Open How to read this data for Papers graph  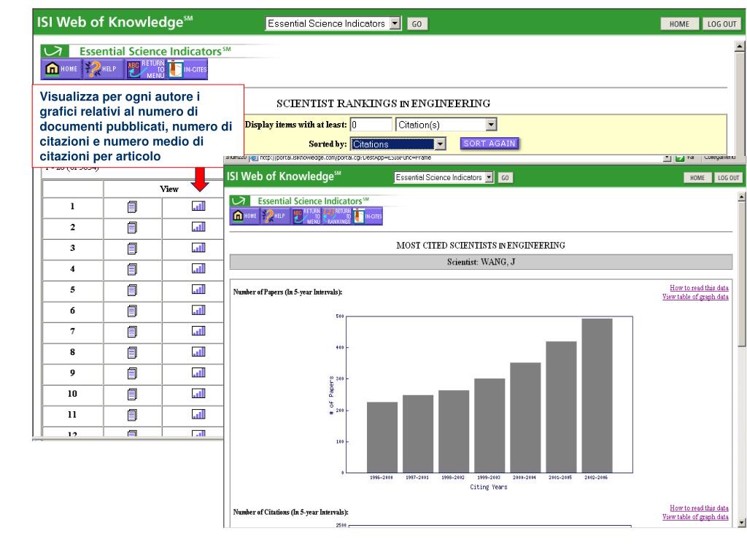pos(699,287)
